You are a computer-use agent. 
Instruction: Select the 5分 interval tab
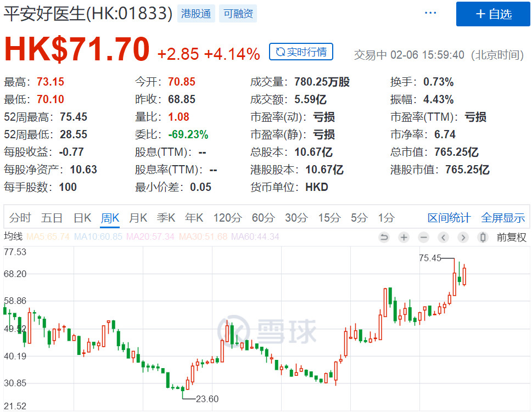[359, 218]
